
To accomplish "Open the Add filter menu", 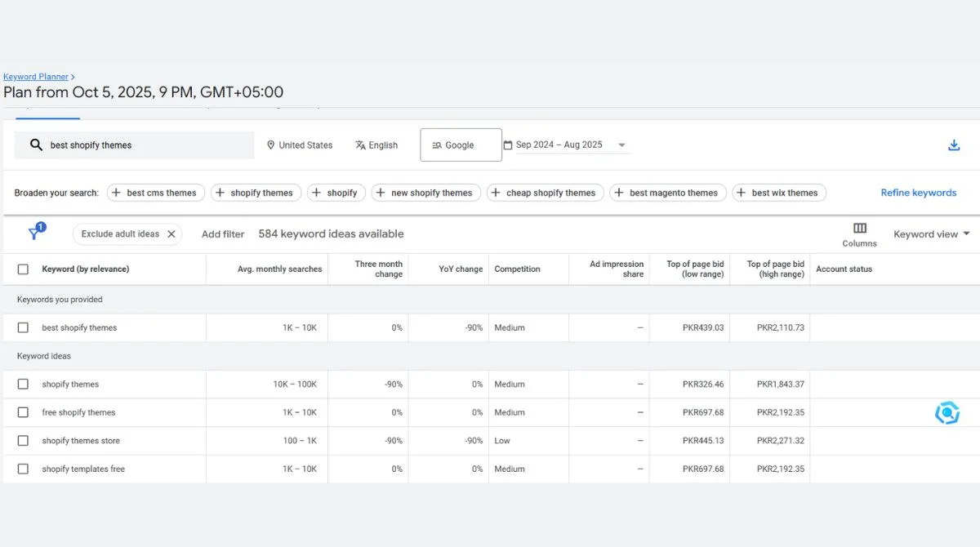I will (222, 233).
